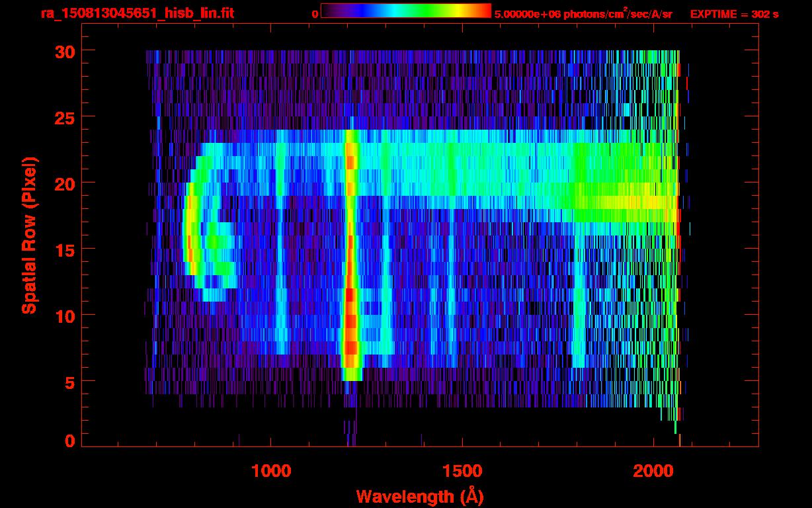This screenshot has height=508, width=812.
Task: Click the Spatial Row (Pixel) axis title
Action: click(29, 235)
